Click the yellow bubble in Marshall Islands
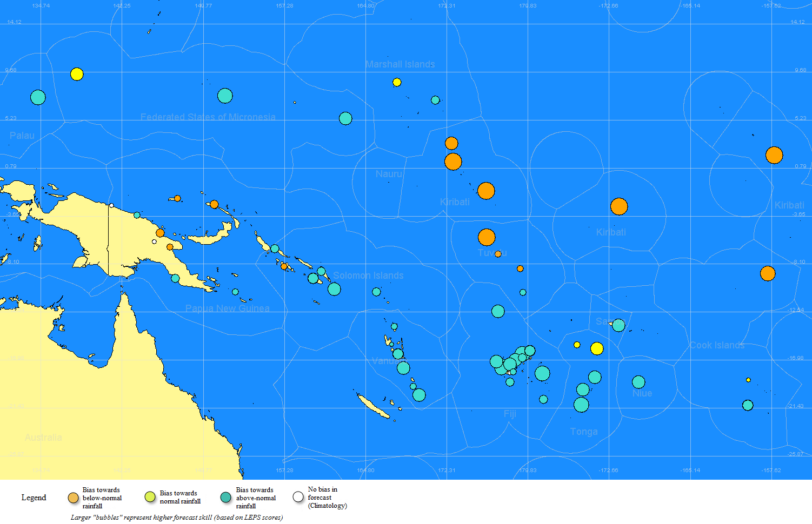This screenshot has width=812, height=524. coord(397,82)
